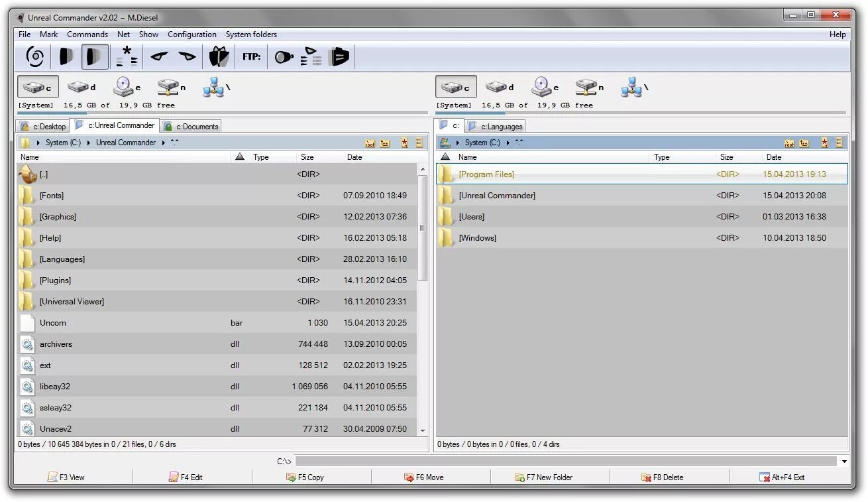Select drive d in right panel

500,87
